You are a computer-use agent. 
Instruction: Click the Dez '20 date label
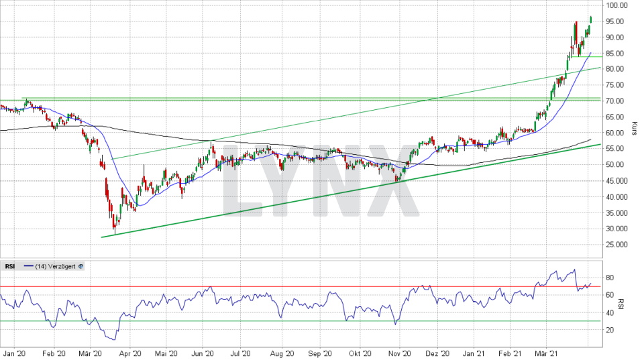(x=437, y=354)
